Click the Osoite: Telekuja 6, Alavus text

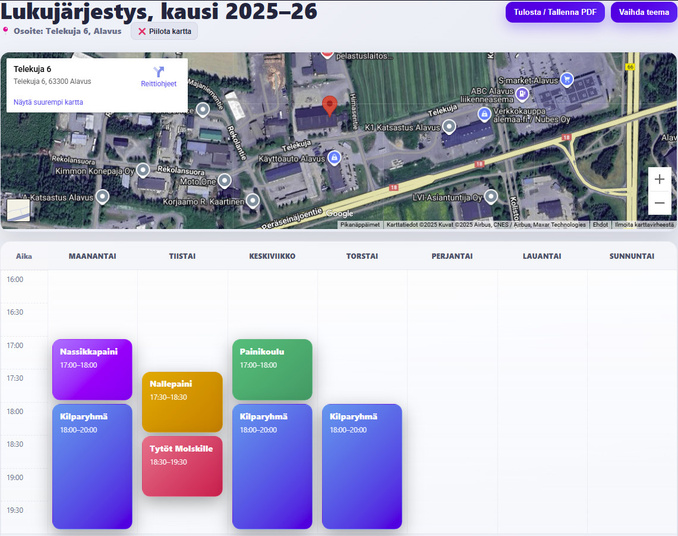(x=67, y=31)
